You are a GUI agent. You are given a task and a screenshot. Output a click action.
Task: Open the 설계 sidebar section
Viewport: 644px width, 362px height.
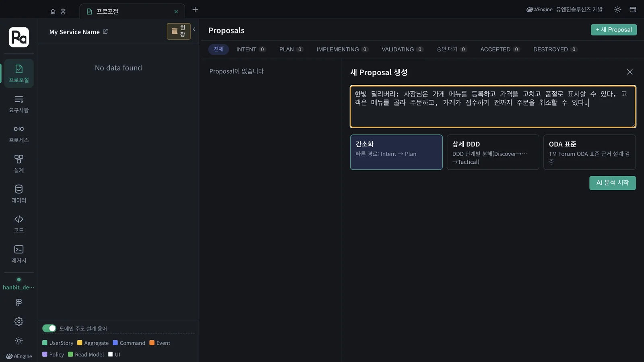pyautogui.click(x=19, y=164)
